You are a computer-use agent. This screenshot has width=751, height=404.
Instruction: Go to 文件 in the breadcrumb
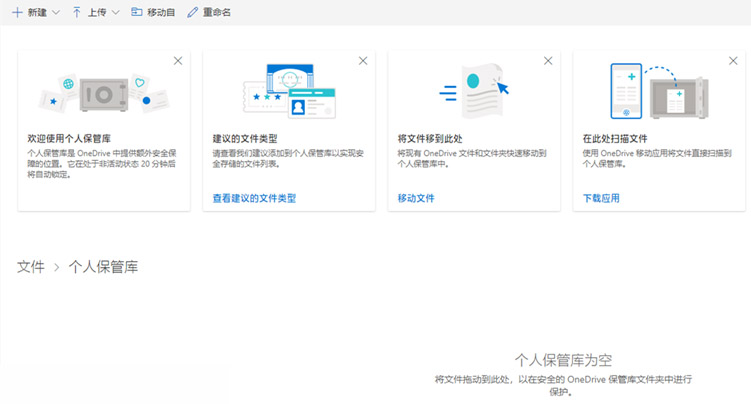coord(30,267)
